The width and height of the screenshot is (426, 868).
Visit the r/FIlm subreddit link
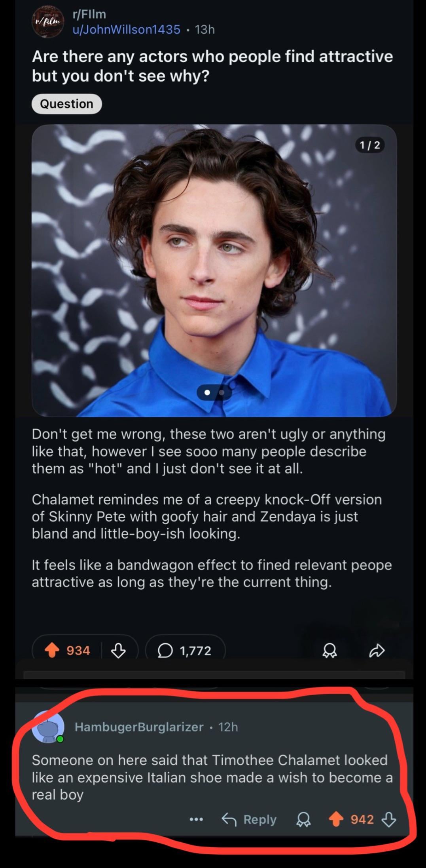(x=89, y=14)
